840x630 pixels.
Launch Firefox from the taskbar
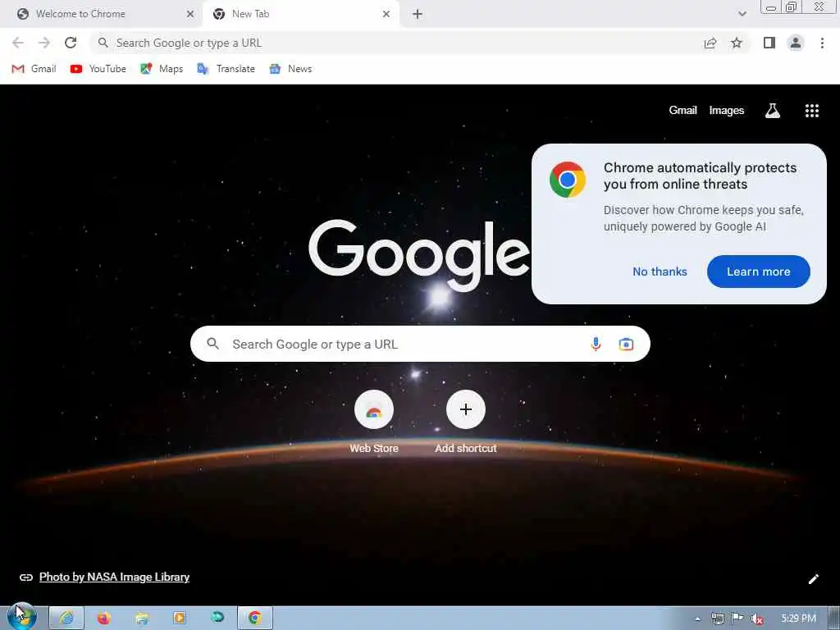104,619
